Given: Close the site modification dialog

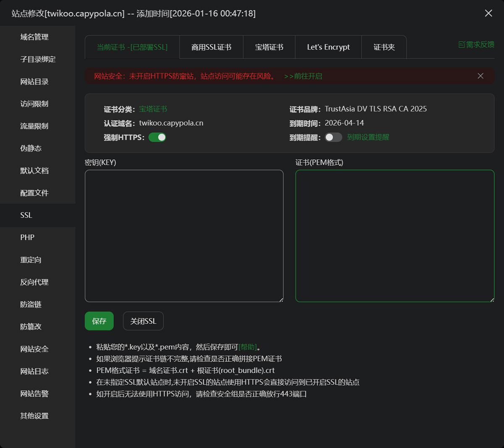Looking at the screenshot, I should 488,13.
